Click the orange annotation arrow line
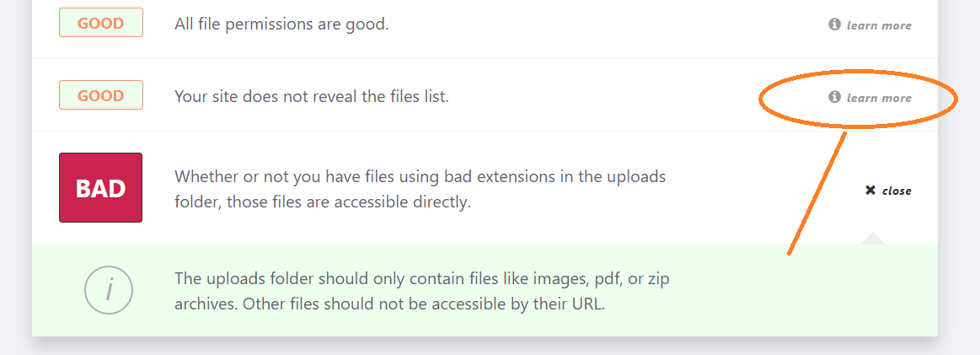Viewport: 980px width, 355px height. [817, 192]
